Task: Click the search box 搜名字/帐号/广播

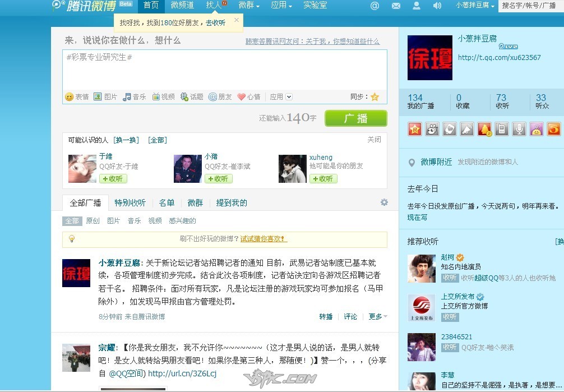Action: click(x=531, y=6)
